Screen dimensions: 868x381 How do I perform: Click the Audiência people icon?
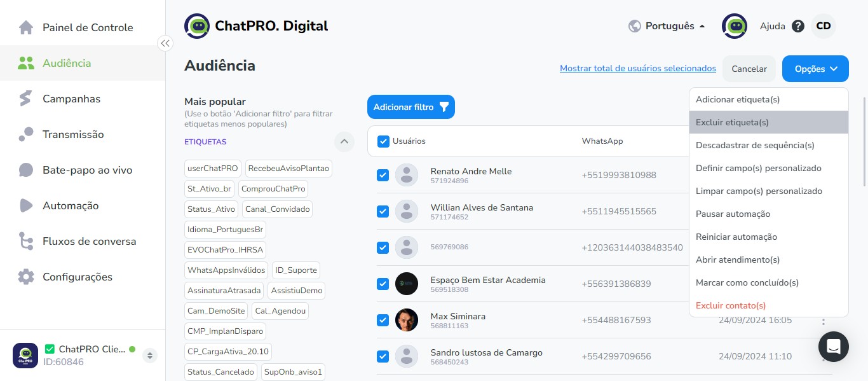tap(26, 63)
